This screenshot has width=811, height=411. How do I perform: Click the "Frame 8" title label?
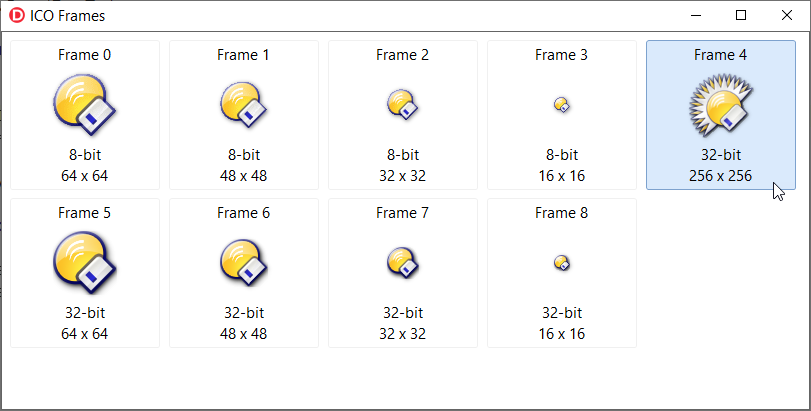click(562, 213)
